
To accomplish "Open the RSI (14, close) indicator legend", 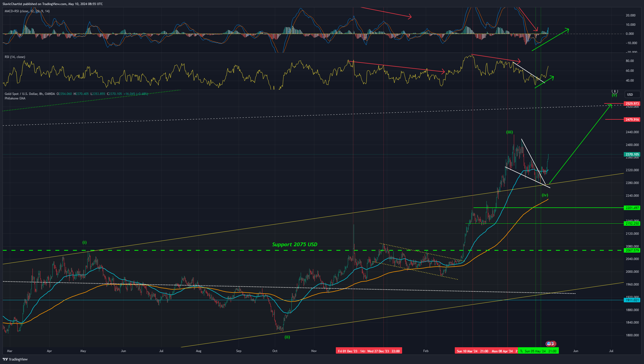I will 15,57.
